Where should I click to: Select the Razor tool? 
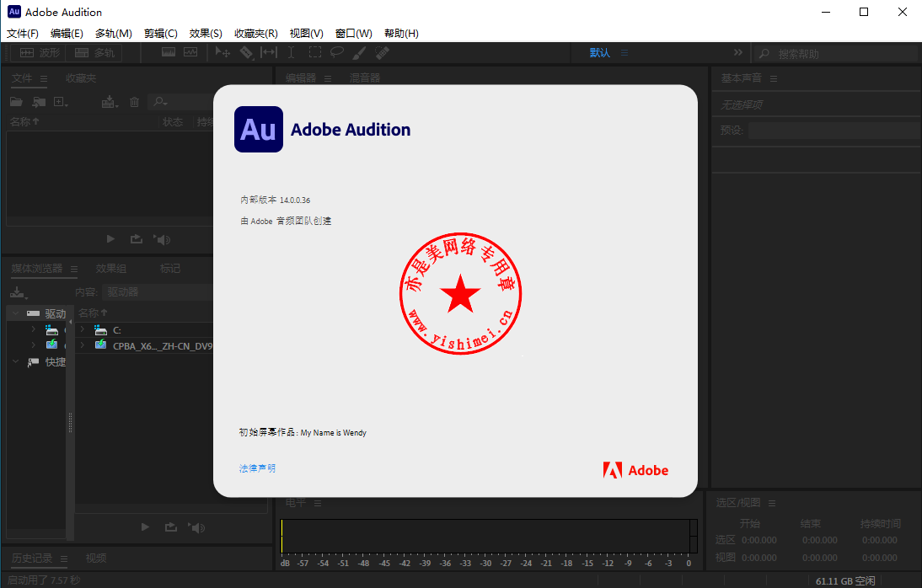(246, 52)
